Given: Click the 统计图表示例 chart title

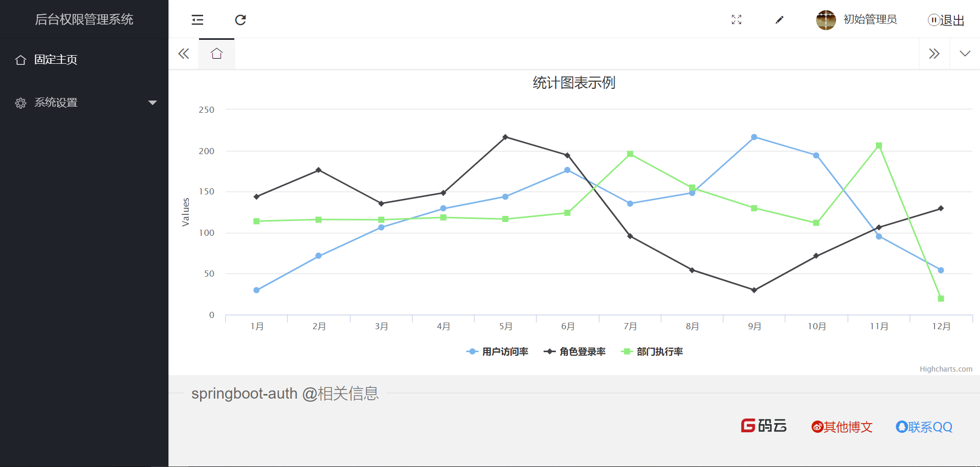Looking at the screenshot, I should [574, 83].
